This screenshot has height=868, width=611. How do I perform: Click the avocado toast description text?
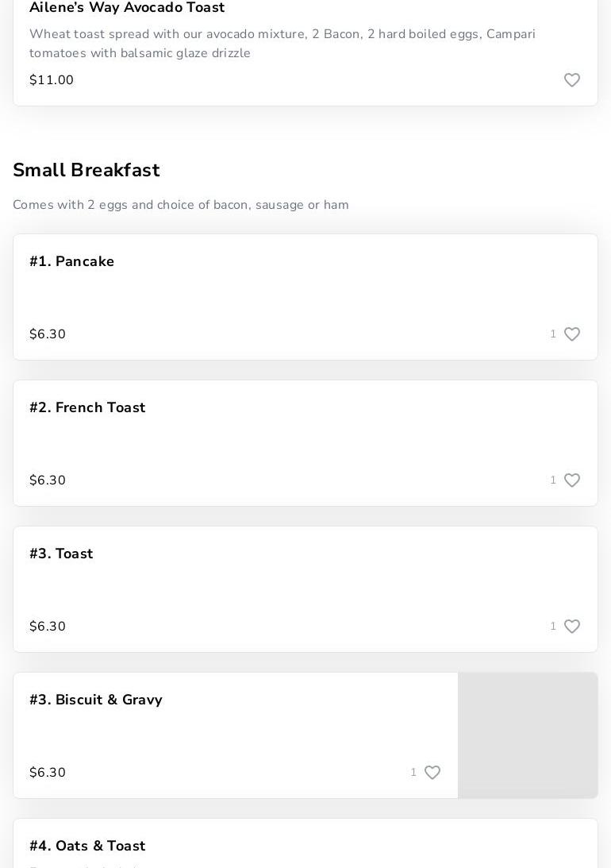tap(282, 44)
